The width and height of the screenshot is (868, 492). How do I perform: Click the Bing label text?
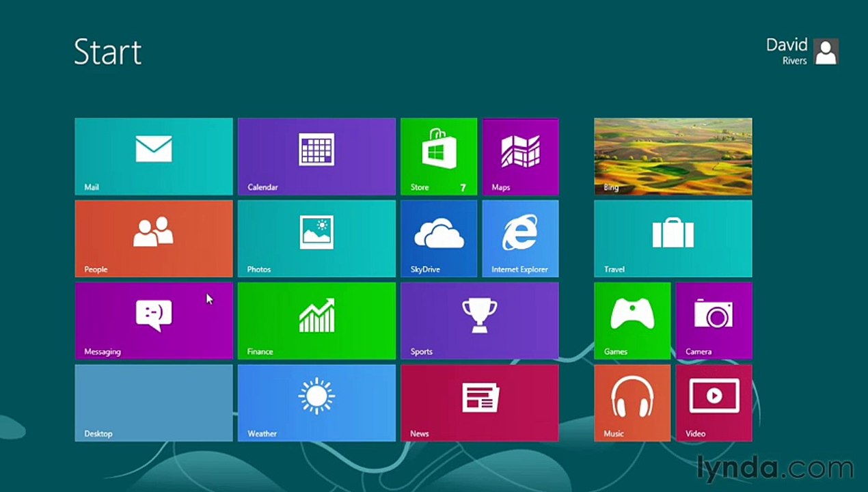pos(611,187)
